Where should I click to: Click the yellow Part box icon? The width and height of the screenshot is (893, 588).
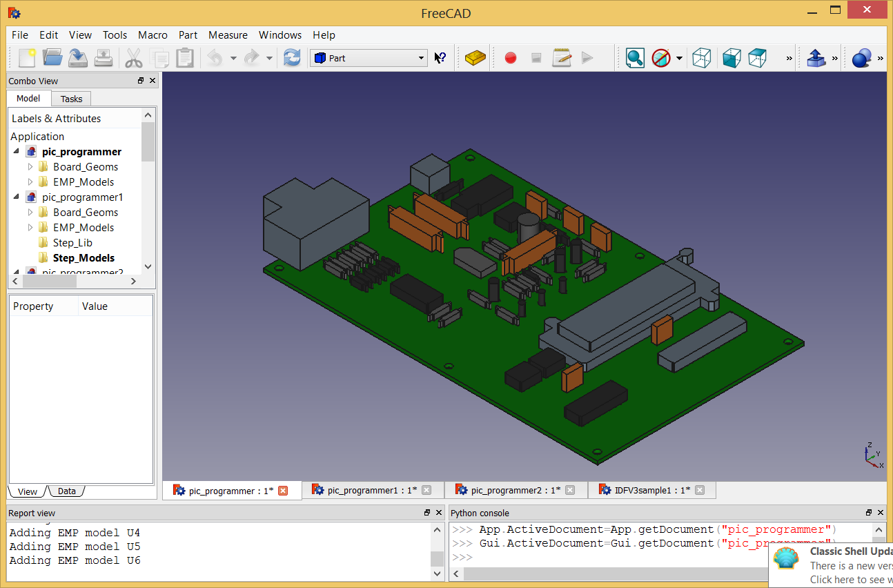point(475,58)
